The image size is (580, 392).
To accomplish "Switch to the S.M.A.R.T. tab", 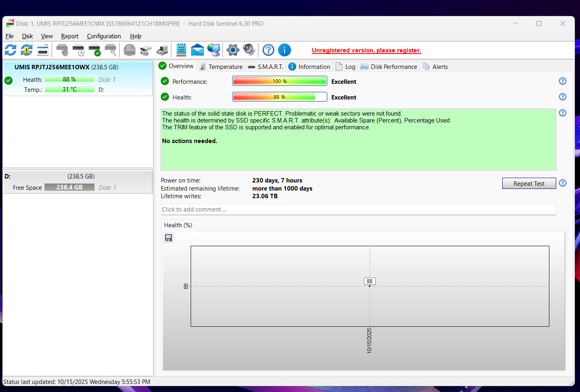I will (x=266, y=67).
